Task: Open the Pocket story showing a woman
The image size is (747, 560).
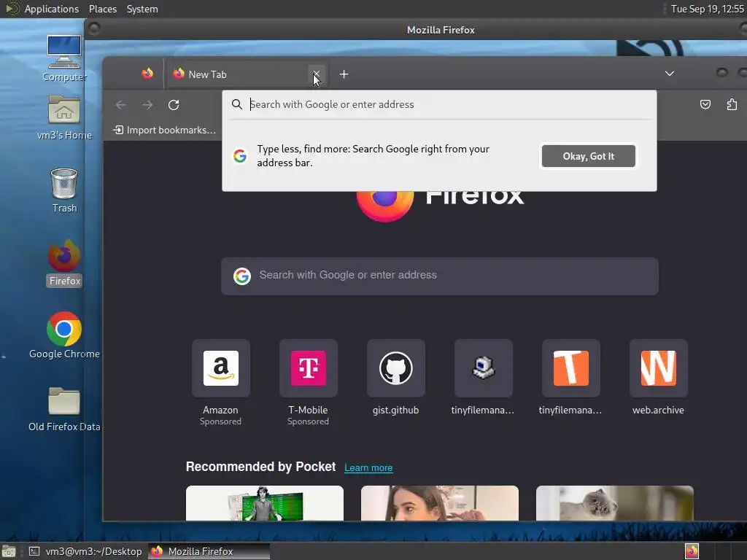Action: point(440,503)
